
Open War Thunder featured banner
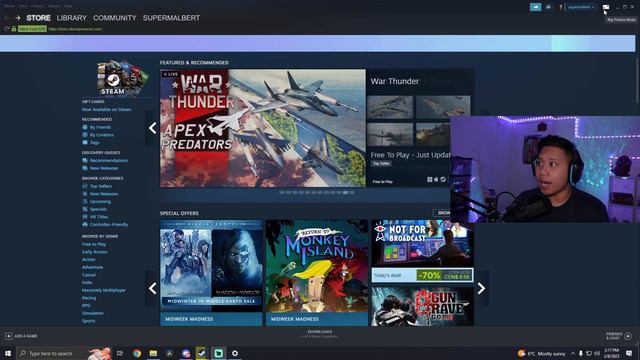263,128
